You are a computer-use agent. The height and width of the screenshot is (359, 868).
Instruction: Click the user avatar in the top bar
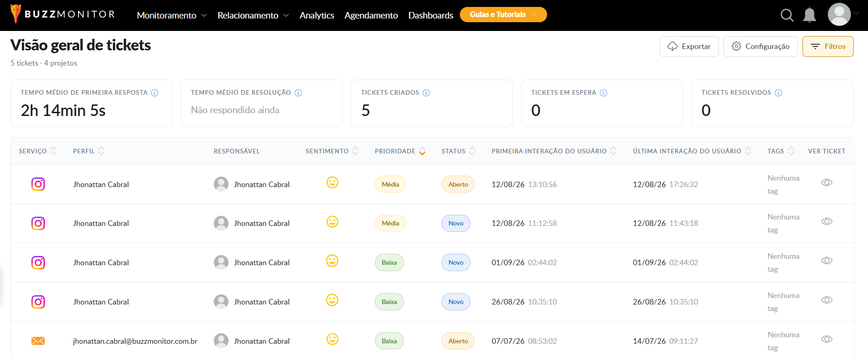[x=839, y=14]
